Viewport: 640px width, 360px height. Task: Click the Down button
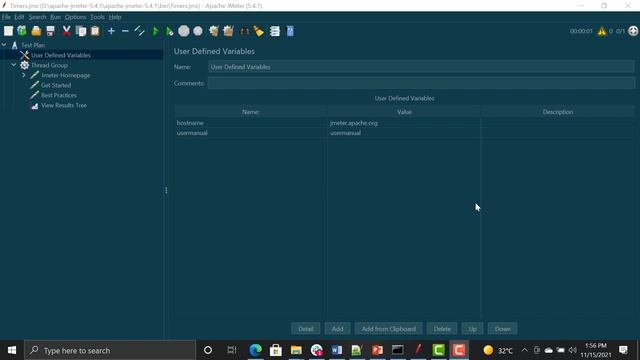point(502,329)
